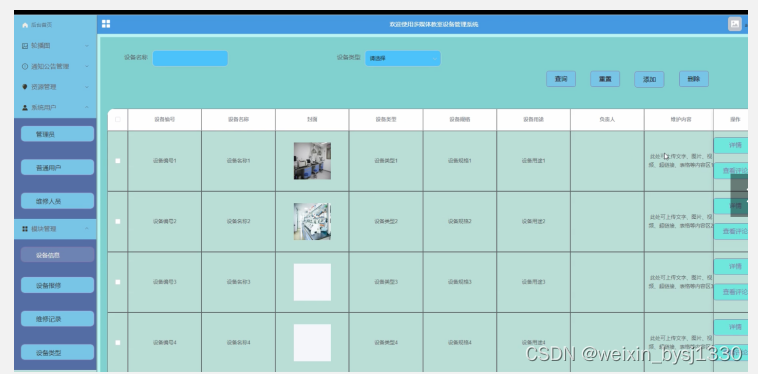Click cell 设备编号1
This screenshot has width=758, height=374.
165,161
